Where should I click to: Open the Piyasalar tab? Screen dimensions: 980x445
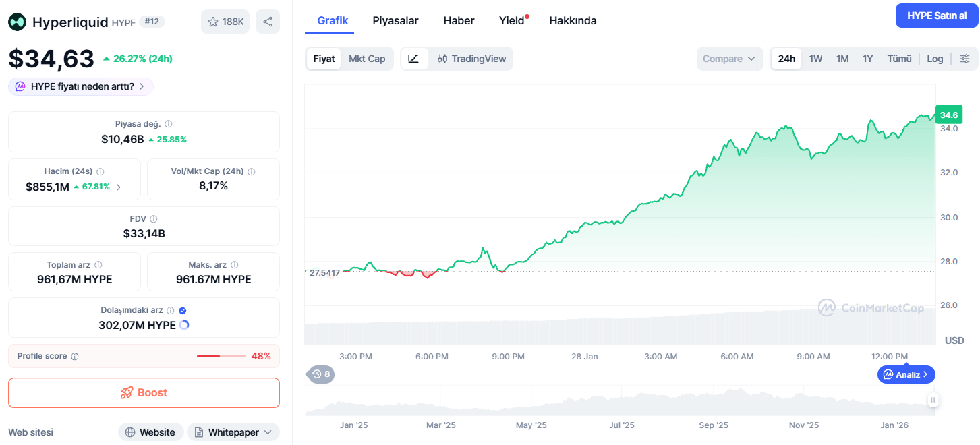tap(395, 20)
